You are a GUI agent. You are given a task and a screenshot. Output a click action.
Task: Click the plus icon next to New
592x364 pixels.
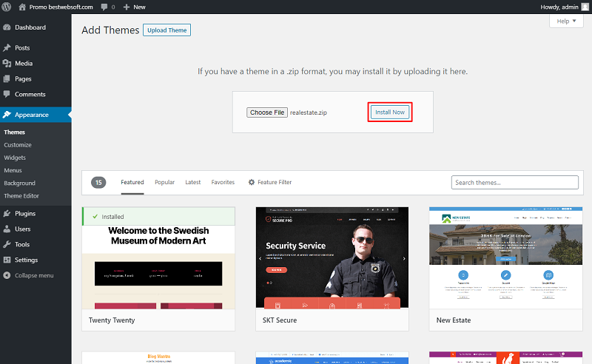point(127,7)
